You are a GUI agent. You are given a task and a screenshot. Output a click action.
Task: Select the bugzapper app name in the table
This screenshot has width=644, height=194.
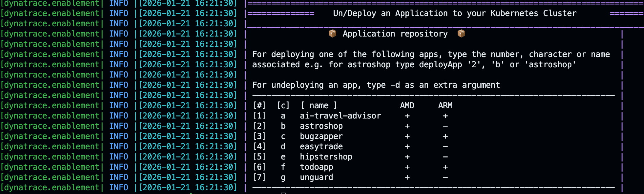[x=321, y=136]
